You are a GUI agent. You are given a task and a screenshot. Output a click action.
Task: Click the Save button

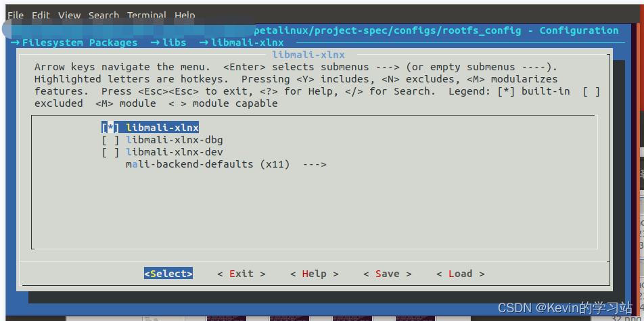tap(388, 274)
